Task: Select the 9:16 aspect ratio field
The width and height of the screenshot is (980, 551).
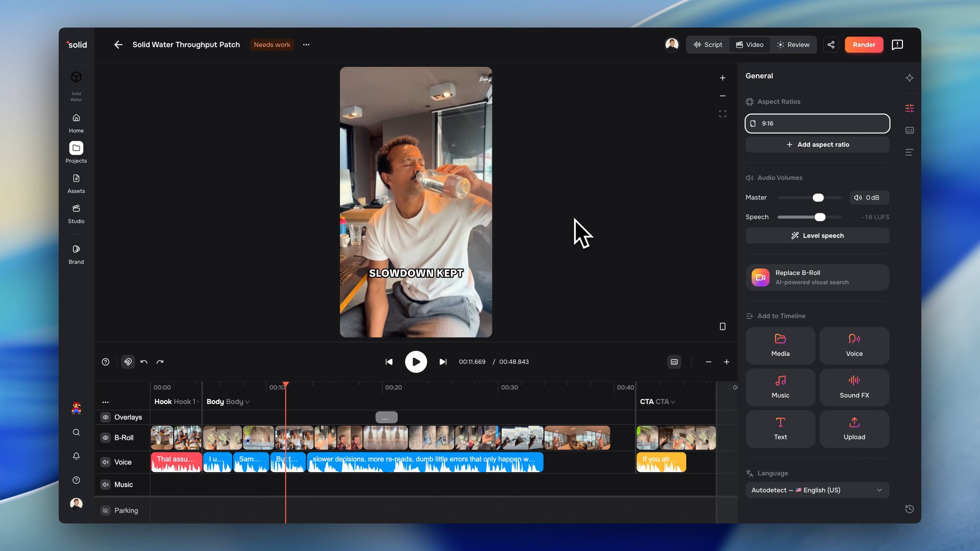Action: (817, 123)
